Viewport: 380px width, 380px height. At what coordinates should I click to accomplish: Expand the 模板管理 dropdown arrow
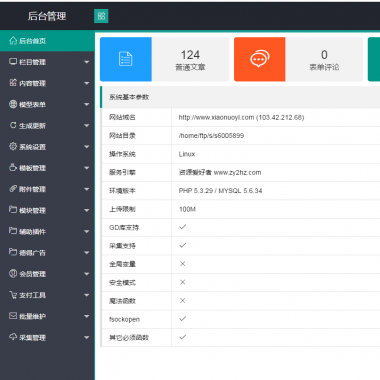click(x=87, y=168)
